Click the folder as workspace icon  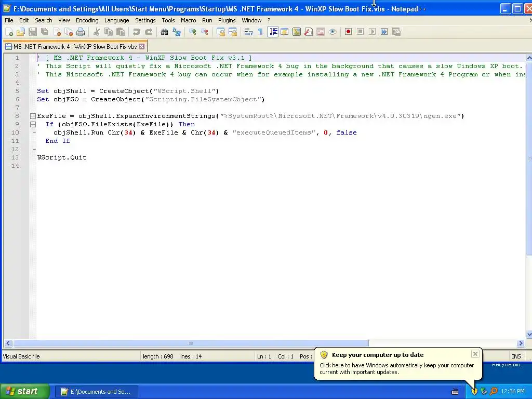coord(321,32)
